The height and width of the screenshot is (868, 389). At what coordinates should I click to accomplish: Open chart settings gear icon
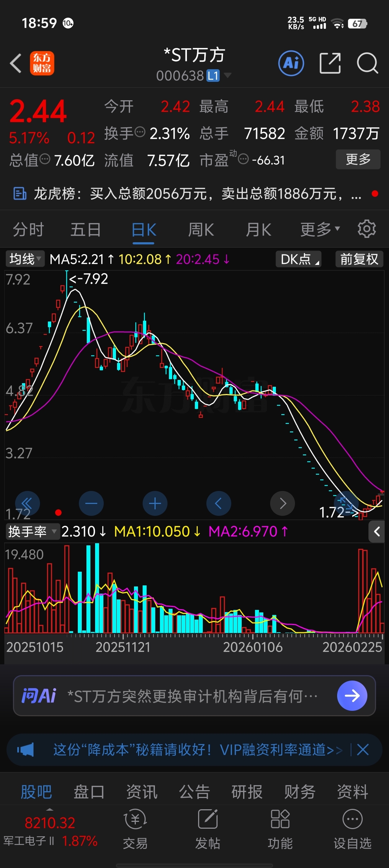pyautogui.click(x=367, y=229)
